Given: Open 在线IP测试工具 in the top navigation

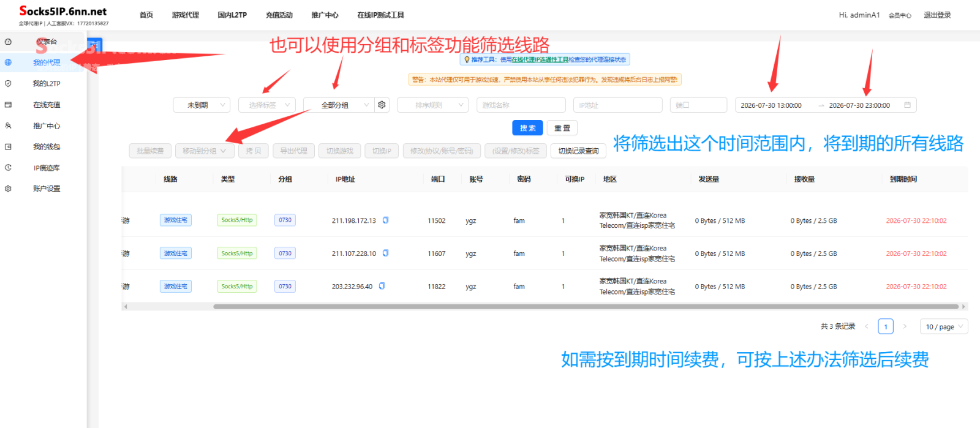Looking at the screenshot, I should tap(381, 15).
